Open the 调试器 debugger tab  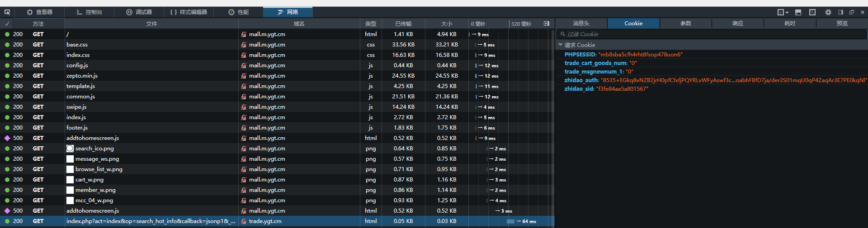139,12
